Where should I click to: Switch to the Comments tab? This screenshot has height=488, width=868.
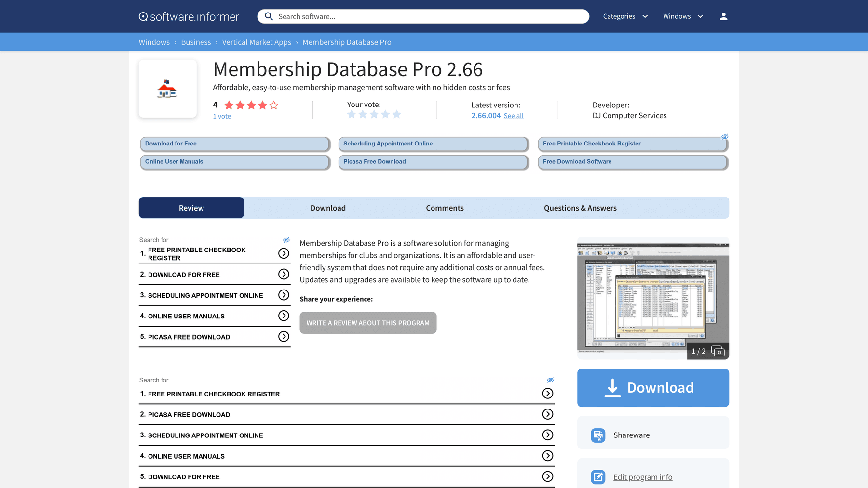[x=445, y=208]
